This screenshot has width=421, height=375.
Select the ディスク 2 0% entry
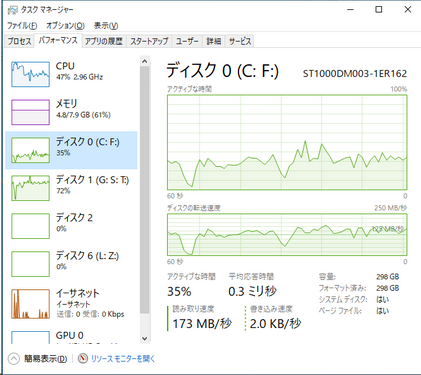71,226
